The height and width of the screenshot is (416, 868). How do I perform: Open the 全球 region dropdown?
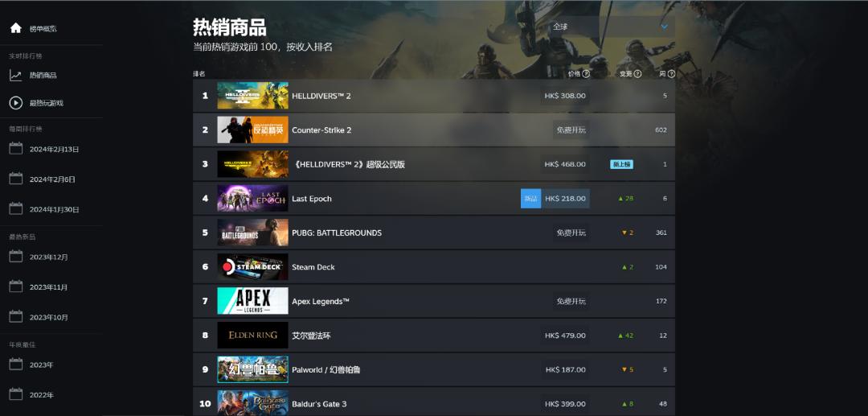coord(610,27)
